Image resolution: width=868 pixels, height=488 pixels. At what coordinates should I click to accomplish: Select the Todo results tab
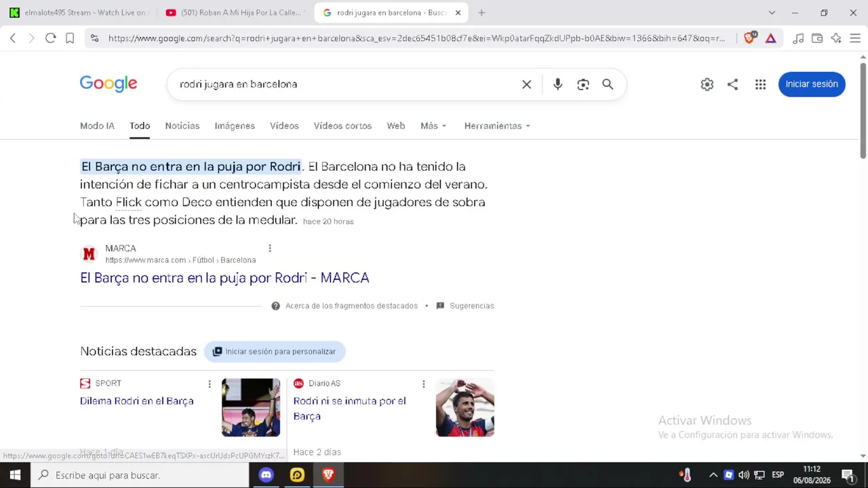[x=140, y=126]
